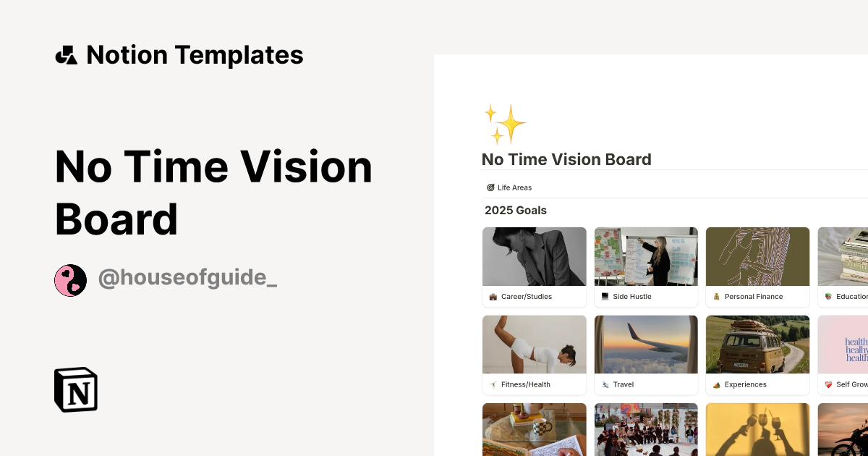This screenshot has width=868, height=456.
Task: Click the laptop icon on Side Hustle card
Action: tap(605, 296)
